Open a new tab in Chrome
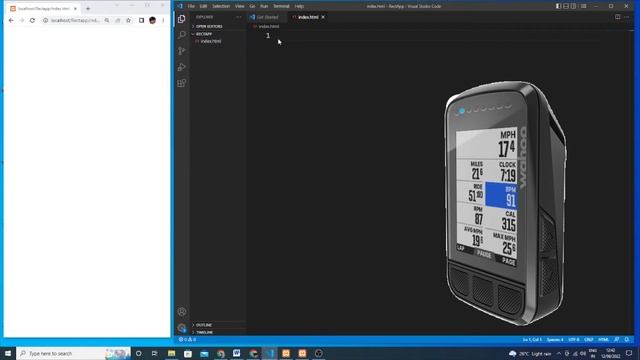The width and height of the screenshot is (640, 360). pyautogui.click(x=88, y=9)
